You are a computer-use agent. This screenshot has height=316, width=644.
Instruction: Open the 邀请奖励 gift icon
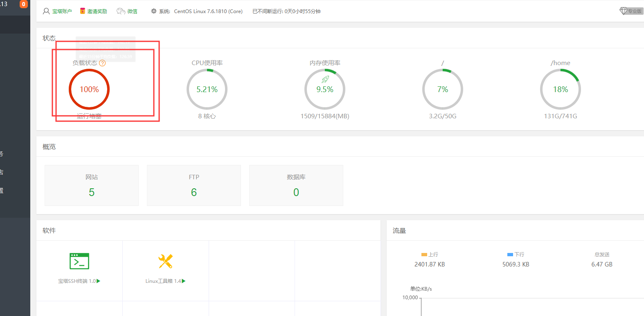[83, 11]
